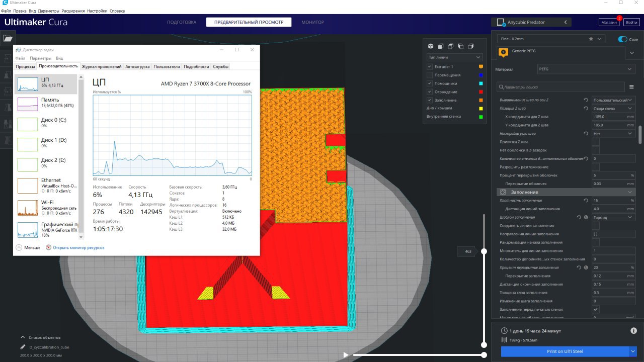Open print output options dropdown arrow

point(633,351)
